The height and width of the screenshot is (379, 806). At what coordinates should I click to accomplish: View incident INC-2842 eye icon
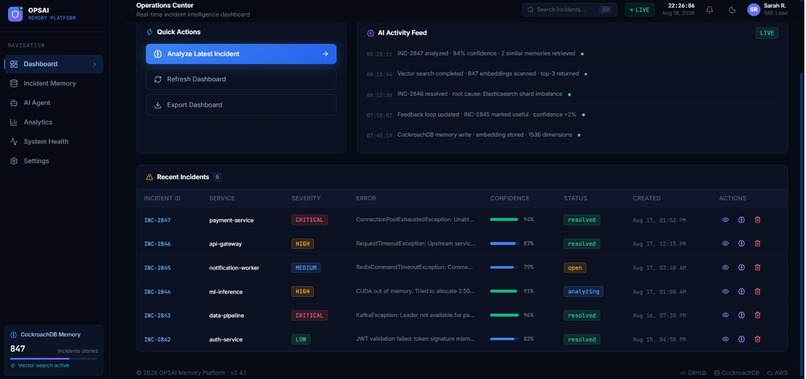725,339
